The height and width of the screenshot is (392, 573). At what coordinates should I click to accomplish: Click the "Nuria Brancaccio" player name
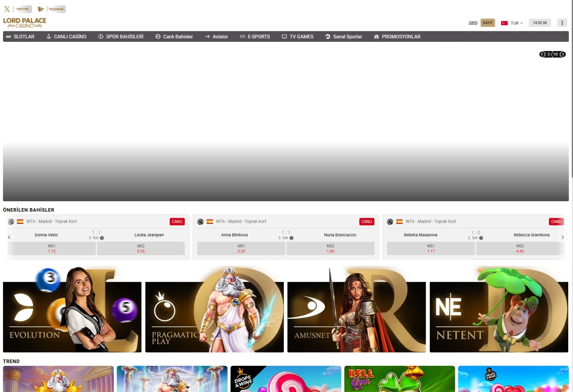[x=340, y=235]
